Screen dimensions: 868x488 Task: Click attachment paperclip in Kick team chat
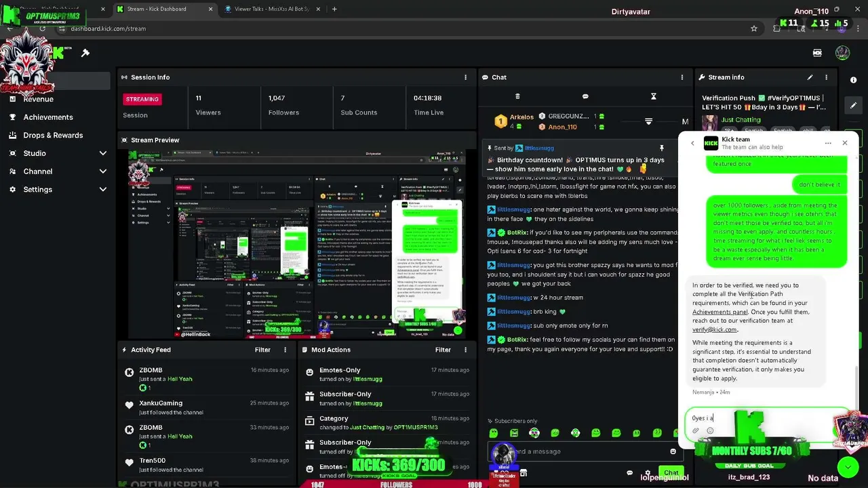coord(696,430)
